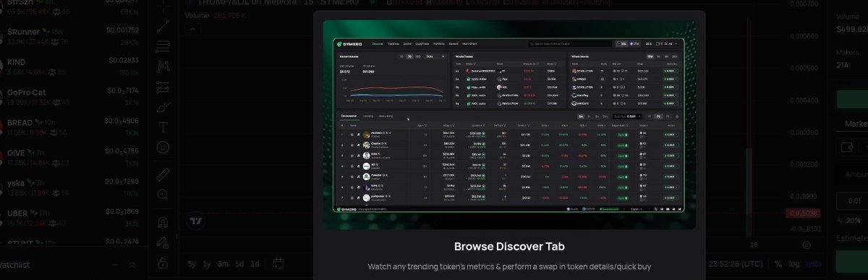Image resolution: width=868 pixels, height=280 pixels.
Task: Toggle magnet mode in drawing toolbar
Action: (163, 221)
